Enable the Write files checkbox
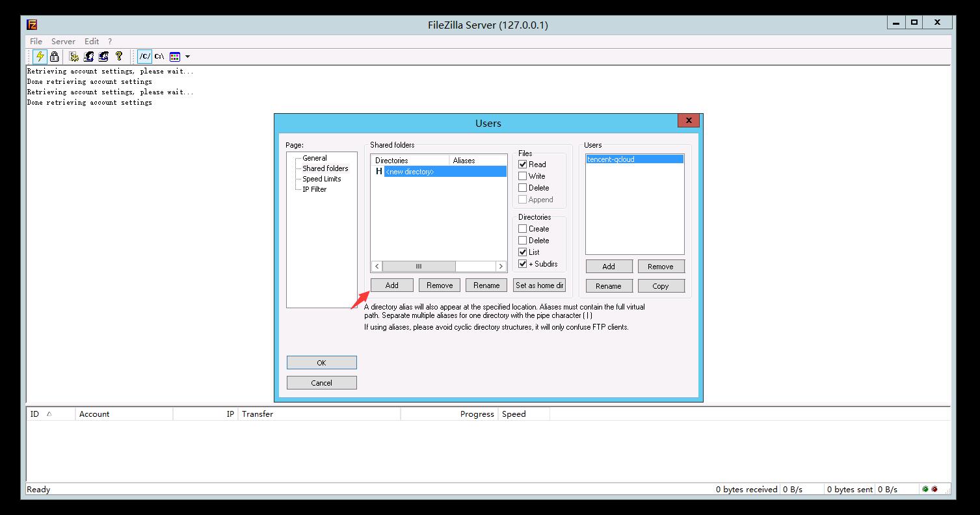The width and height of the screenshot is (980, 515). point(522,176)
